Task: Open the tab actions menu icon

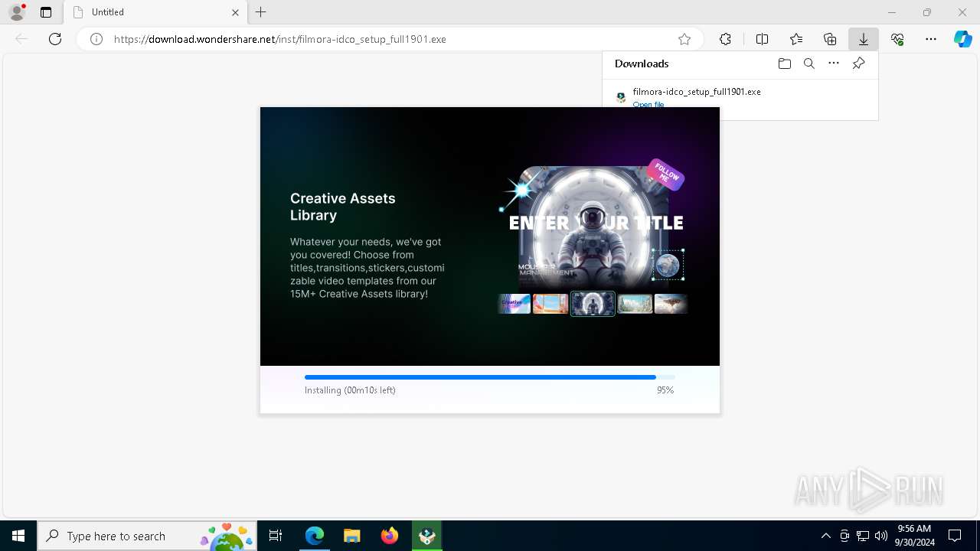Action: (46, 12)
